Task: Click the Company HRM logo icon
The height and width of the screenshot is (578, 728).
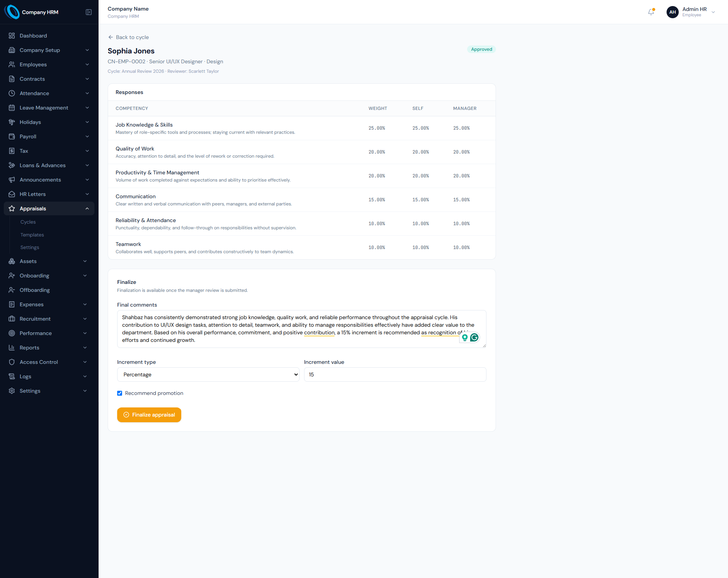Action: click(x=12, y=12)
